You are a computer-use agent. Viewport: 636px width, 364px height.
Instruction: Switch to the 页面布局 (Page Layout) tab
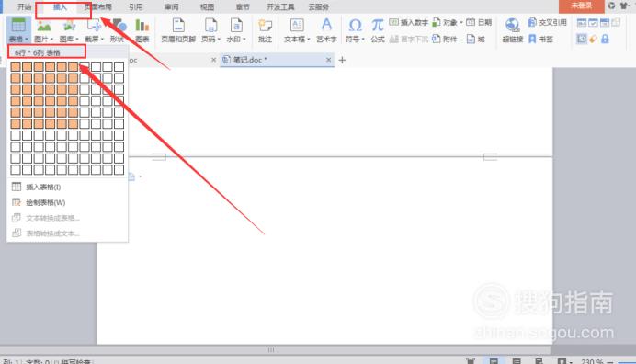(97, 7)
